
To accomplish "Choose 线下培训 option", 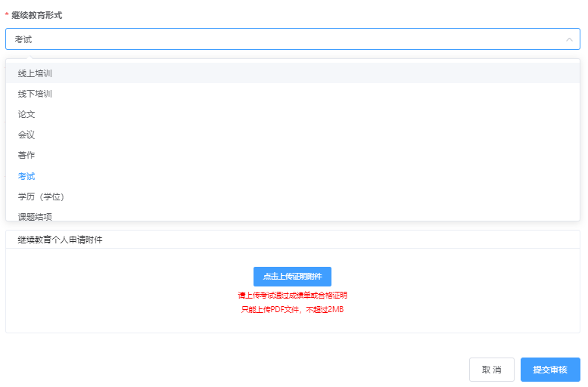I will [35, 94].
